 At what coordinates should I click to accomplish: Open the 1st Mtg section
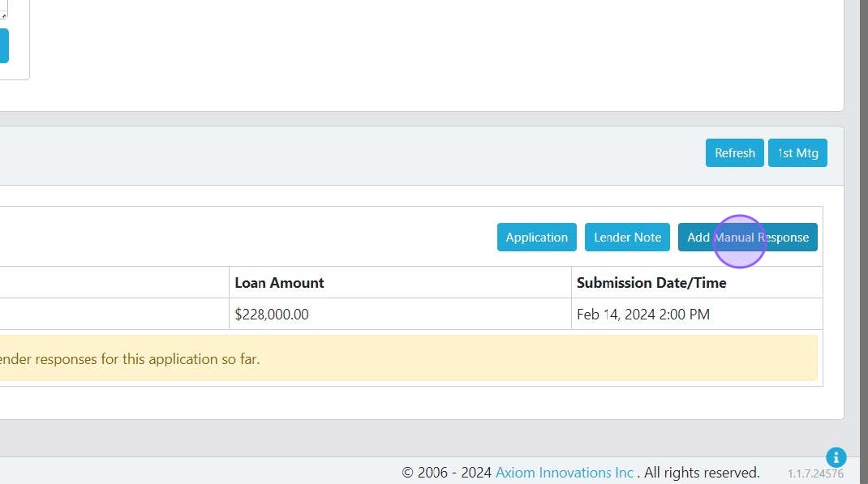(x=797, y=153)
